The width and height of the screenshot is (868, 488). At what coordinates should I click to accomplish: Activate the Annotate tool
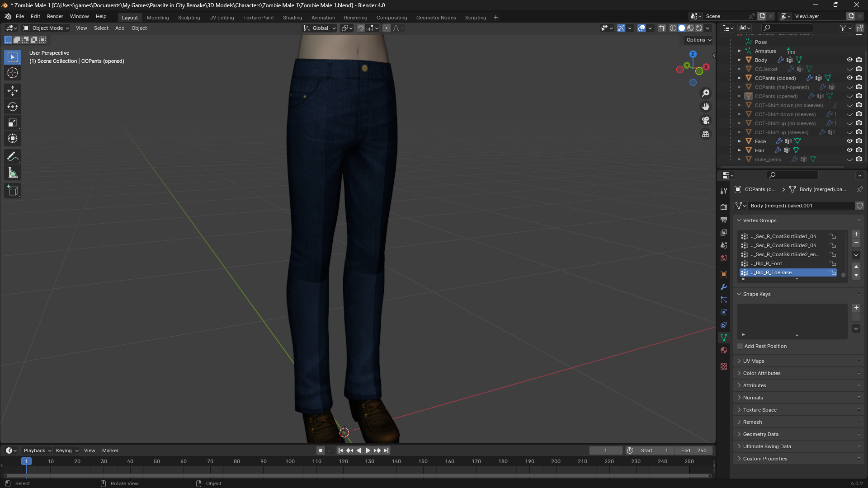click(x=13, y=157)
